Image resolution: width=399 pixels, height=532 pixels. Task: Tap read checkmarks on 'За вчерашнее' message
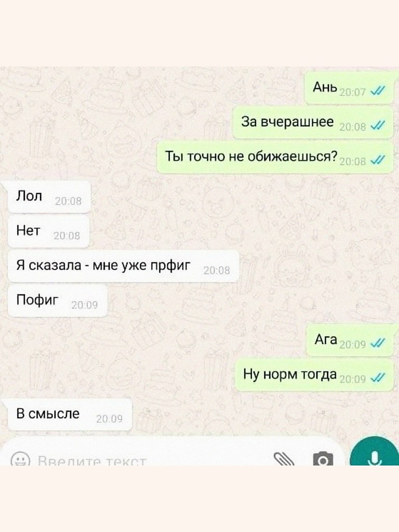pyautogui.click(x=378, y=126)
